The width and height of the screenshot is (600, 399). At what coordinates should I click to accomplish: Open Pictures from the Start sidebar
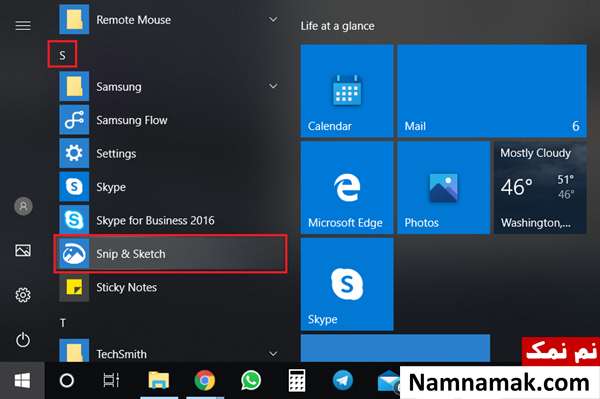[x=23, y=251]
